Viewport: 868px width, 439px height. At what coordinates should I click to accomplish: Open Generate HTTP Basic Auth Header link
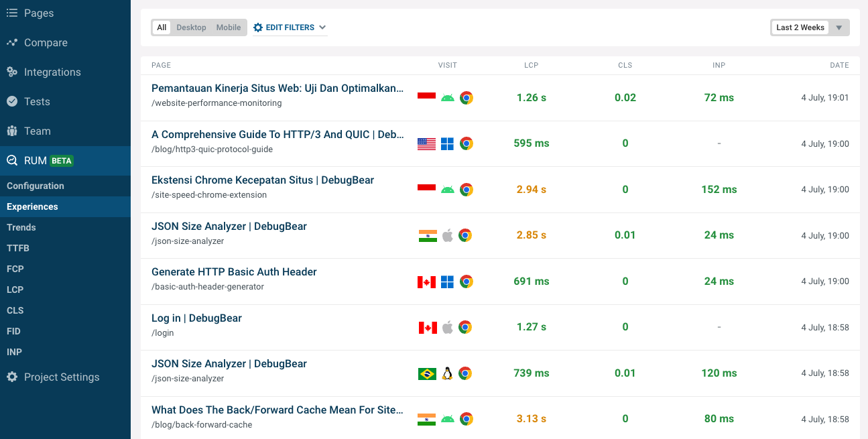point(234,272)
